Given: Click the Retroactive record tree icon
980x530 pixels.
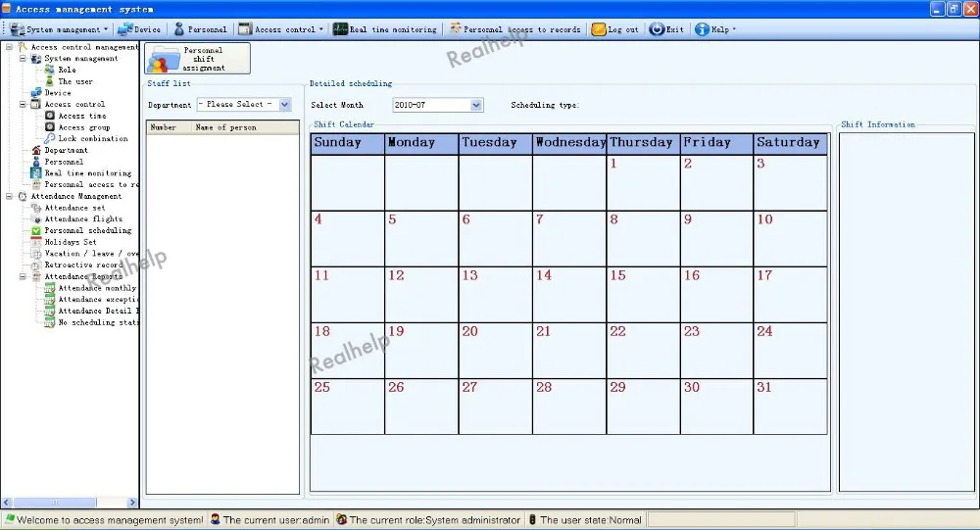Looking at the screenshot, I should (x=36, y=265).
